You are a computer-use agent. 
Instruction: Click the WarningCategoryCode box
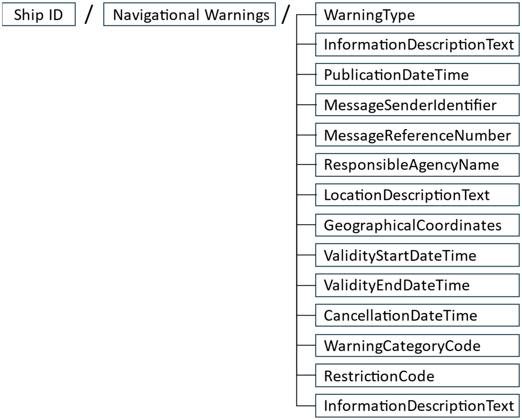(x=417, y=346)
